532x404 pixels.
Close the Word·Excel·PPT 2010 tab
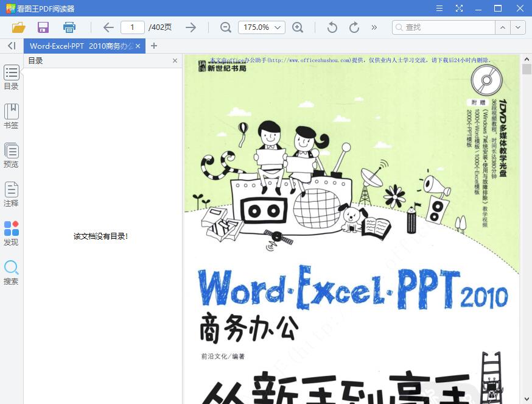pos(138,46)
